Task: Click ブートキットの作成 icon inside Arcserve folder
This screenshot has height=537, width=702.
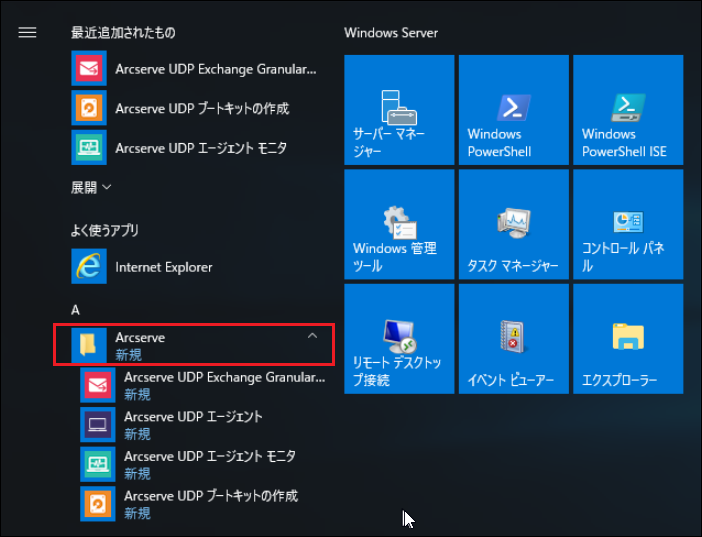Action: (98, 503)
